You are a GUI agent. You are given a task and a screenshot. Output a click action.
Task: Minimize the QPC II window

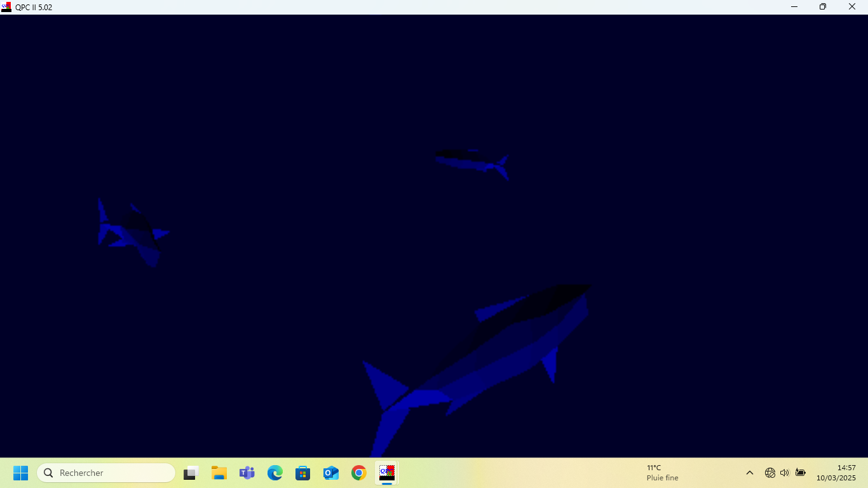(x=794, y=7)
